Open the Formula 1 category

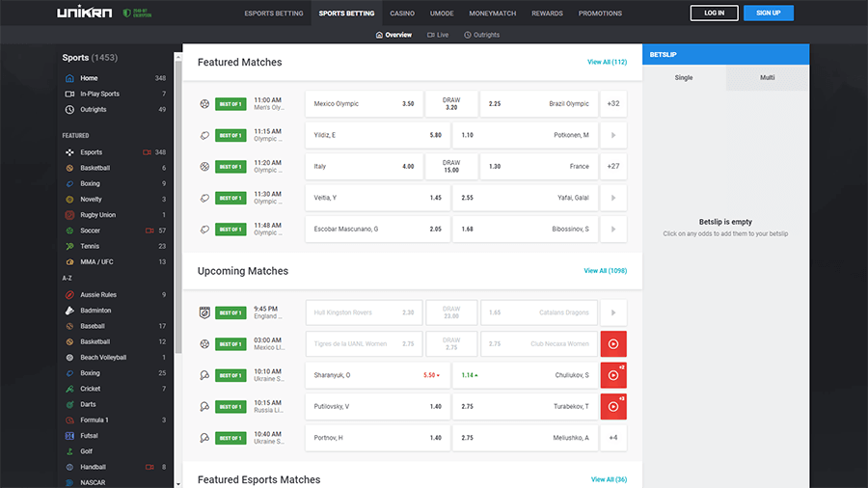tap(95, 420)
